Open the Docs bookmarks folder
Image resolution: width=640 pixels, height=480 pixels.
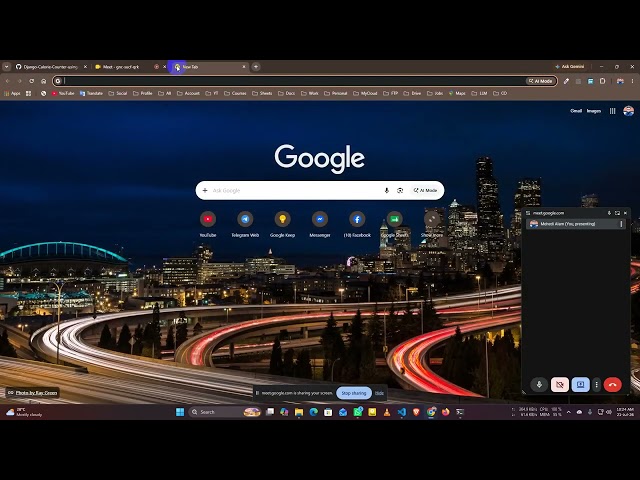[287, 93]
